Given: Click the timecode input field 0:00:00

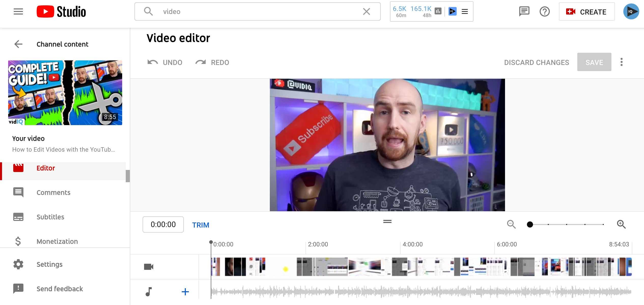Looking at the screenshot, I should click(163, 224).
